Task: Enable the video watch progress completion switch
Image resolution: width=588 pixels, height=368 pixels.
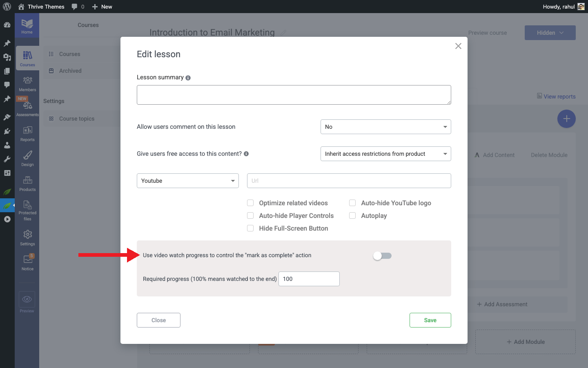Action: (x=382, y=255)
